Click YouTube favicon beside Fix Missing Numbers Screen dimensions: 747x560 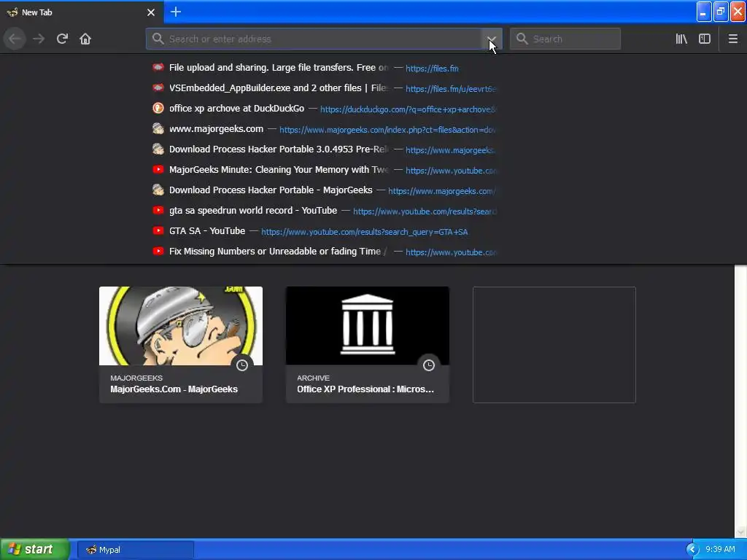tap(158, 252)
